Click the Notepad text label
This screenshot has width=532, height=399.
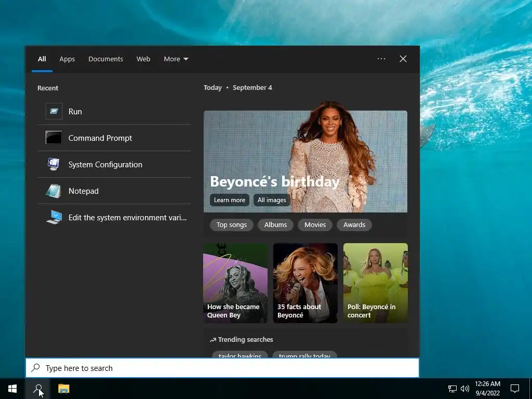(x=84, y=191)
